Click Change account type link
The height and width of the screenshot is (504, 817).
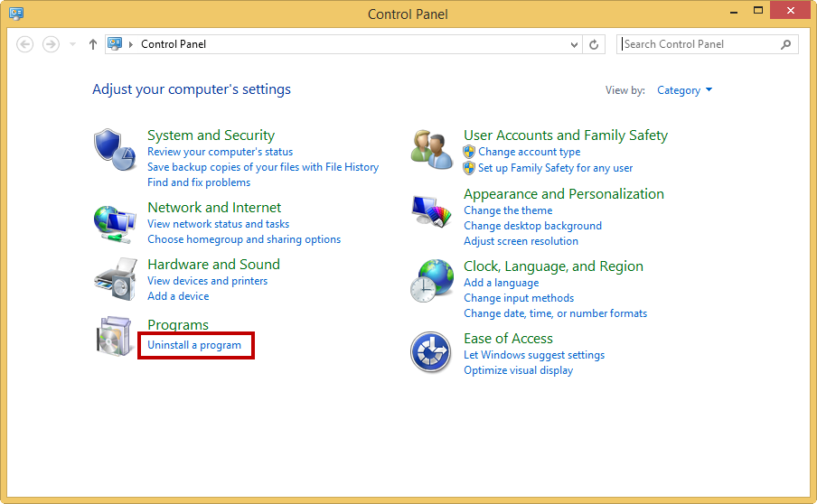point(530,152)
